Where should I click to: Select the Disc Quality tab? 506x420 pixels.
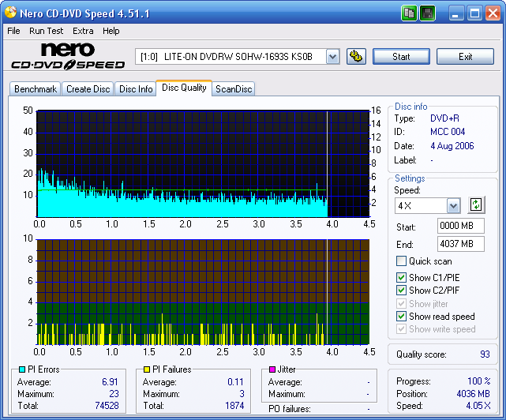184,88
